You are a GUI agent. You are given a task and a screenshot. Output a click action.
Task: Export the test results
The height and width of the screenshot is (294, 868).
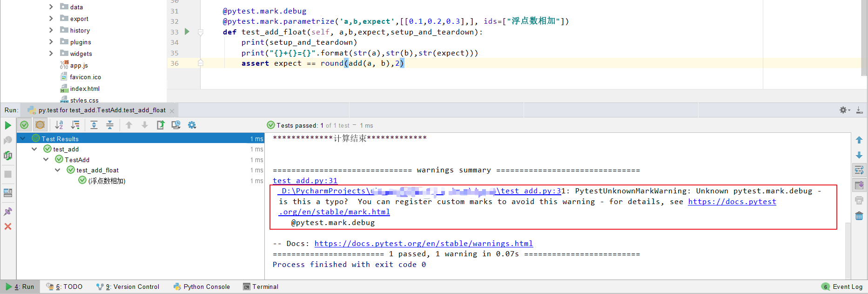tap(161, 125)
